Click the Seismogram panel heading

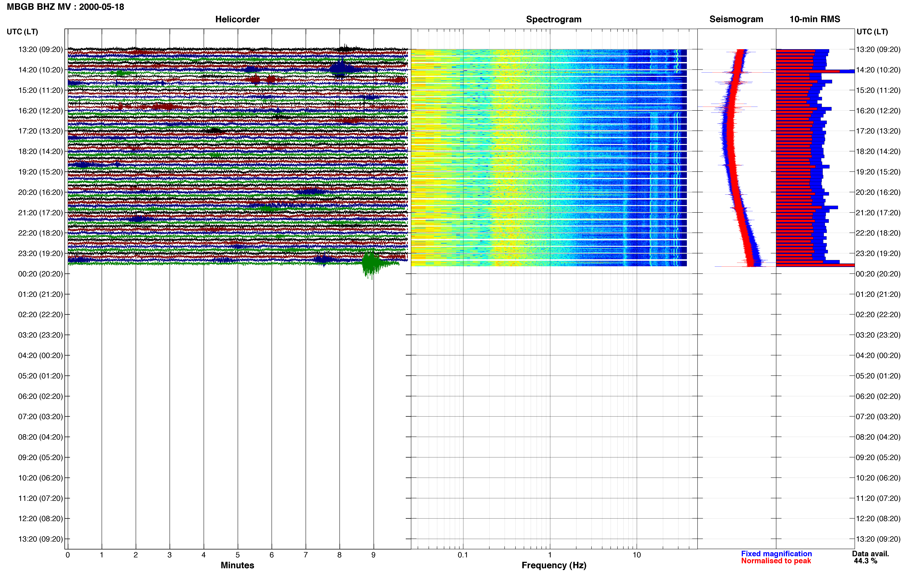point(736,19)
